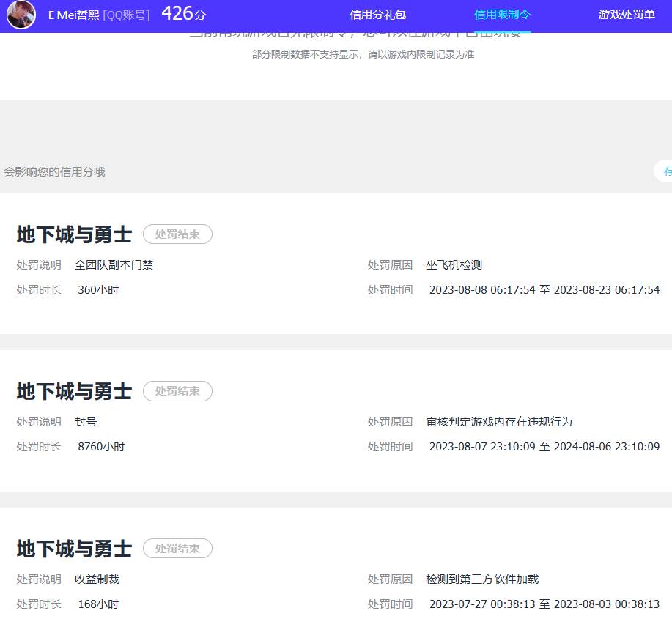Click the 审核判定游戏内存在违规行为 reason text
Viewport: 672px width, 638px height.
[x=498, y=422]
